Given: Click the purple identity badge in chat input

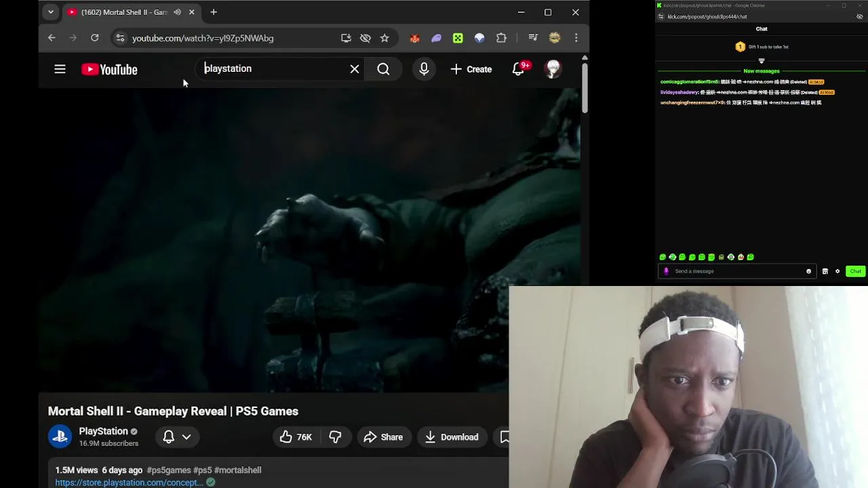Looking at the screenshot, I should [x=666, y=271].
